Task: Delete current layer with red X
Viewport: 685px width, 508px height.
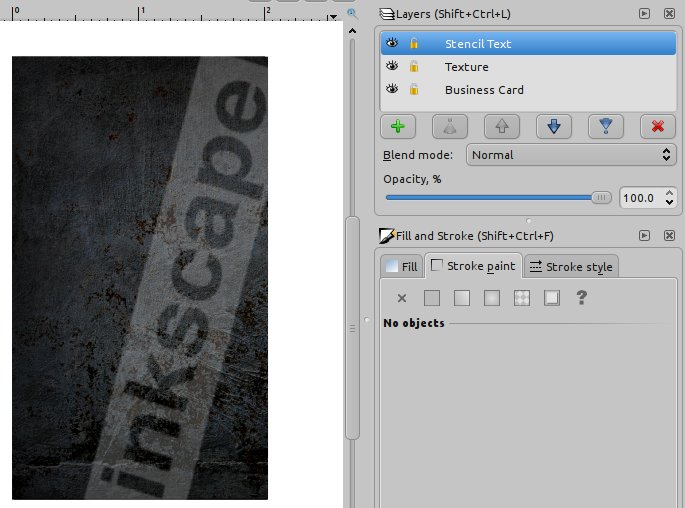Action: click(657, 127)
